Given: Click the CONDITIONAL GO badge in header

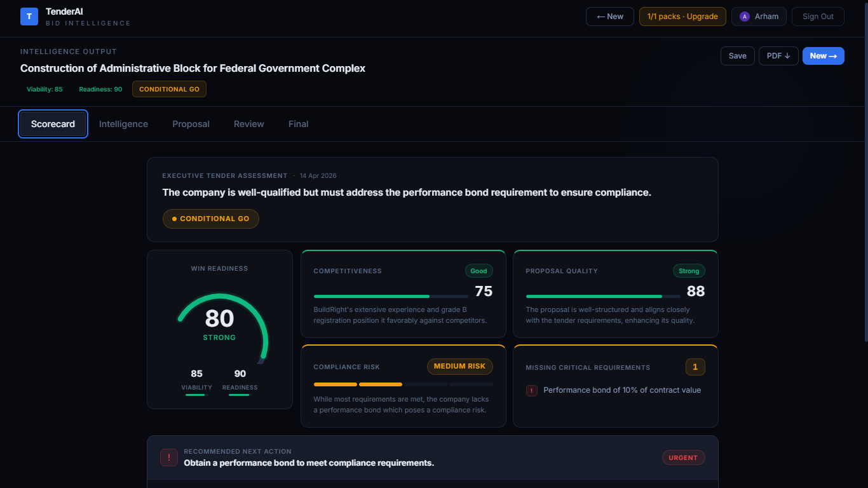Looking at the screenshot, I should (169, 89).
